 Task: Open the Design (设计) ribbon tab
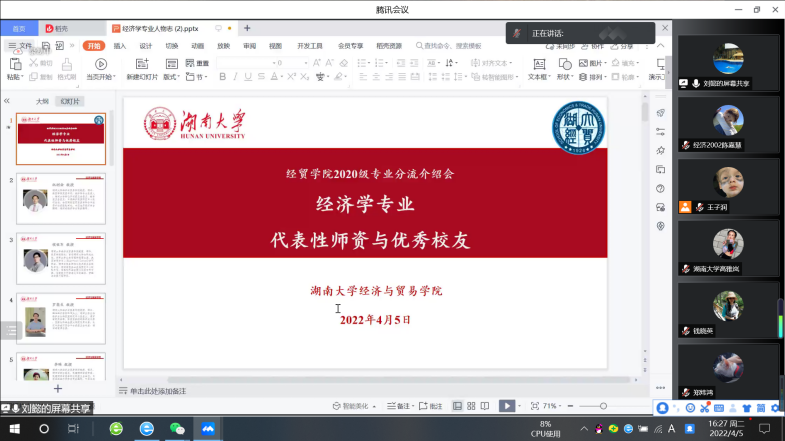click(146, 46)
